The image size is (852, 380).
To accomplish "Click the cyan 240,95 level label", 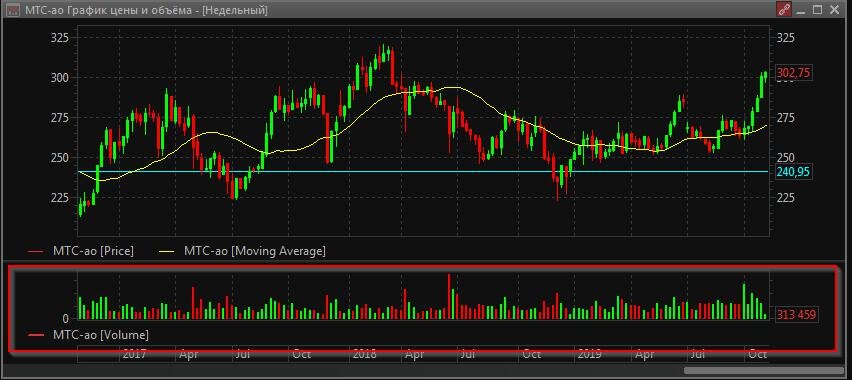I will click(x=794, y=172).
